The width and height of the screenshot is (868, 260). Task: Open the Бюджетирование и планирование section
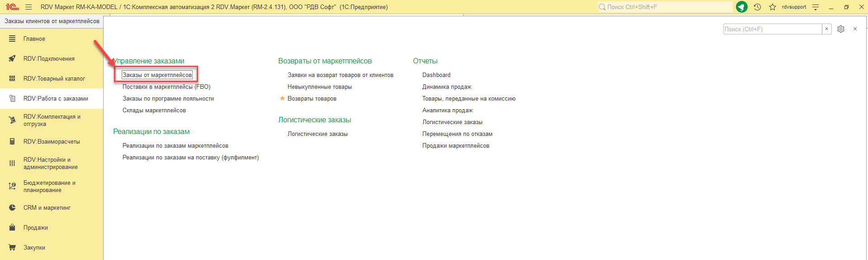(52, 187)
